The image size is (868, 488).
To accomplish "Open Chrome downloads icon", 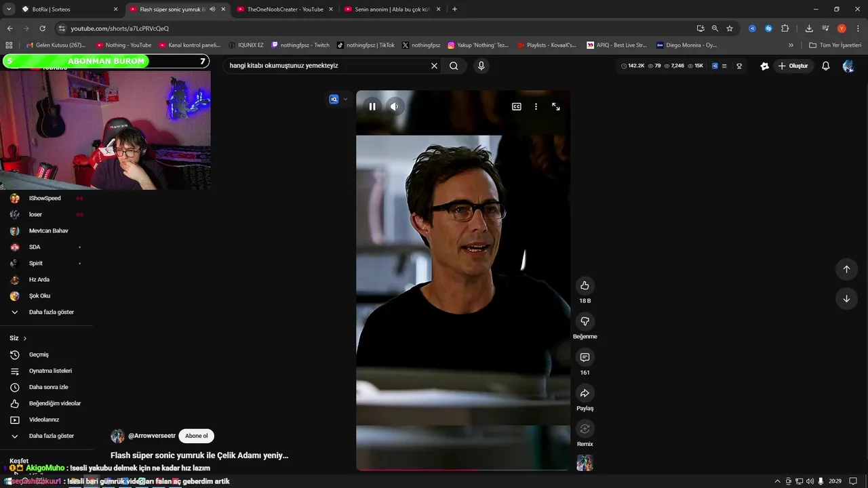I will (x=809, y=28).
